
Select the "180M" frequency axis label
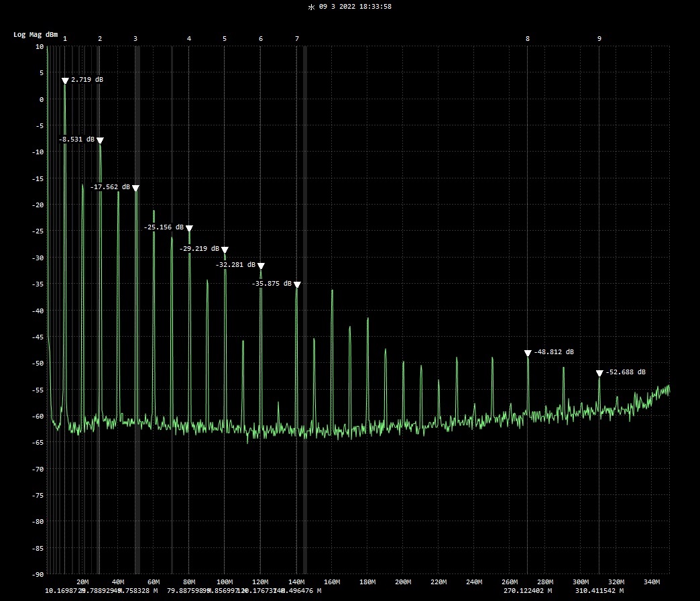[x=367, y=582]
